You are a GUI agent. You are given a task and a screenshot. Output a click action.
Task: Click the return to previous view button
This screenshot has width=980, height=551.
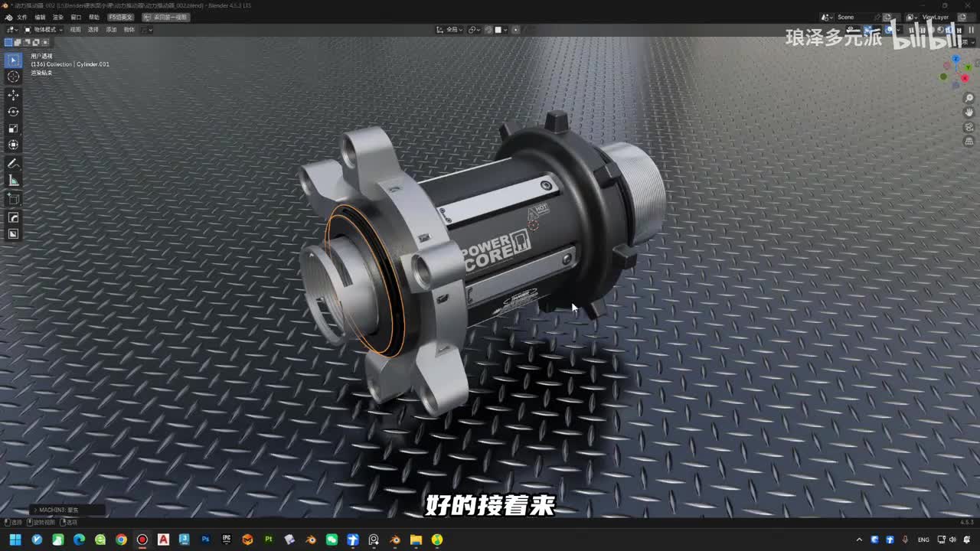click(166, 17)
